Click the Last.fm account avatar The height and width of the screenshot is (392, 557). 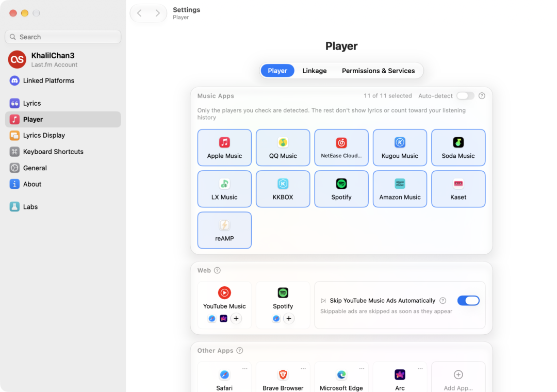click(17, 59)
